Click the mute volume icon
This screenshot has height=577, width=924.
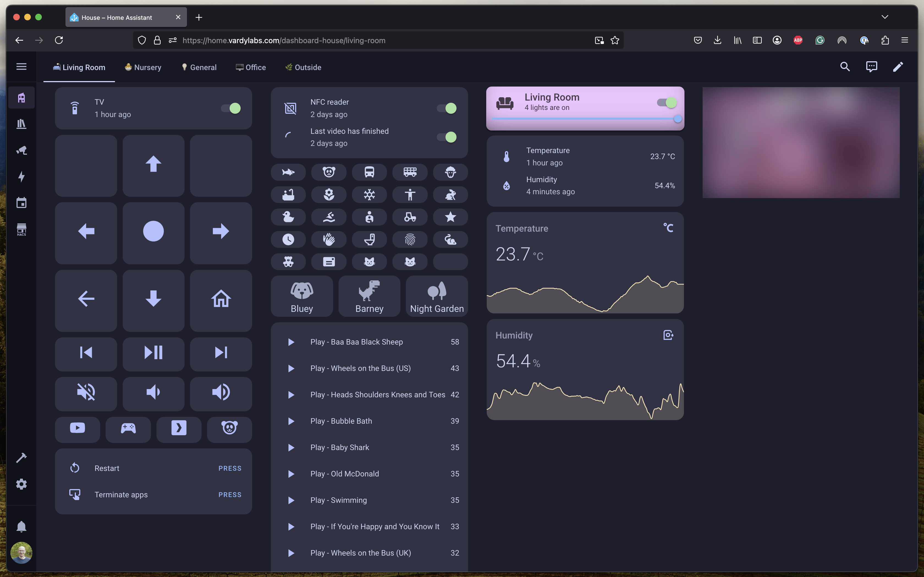[86, 392]
